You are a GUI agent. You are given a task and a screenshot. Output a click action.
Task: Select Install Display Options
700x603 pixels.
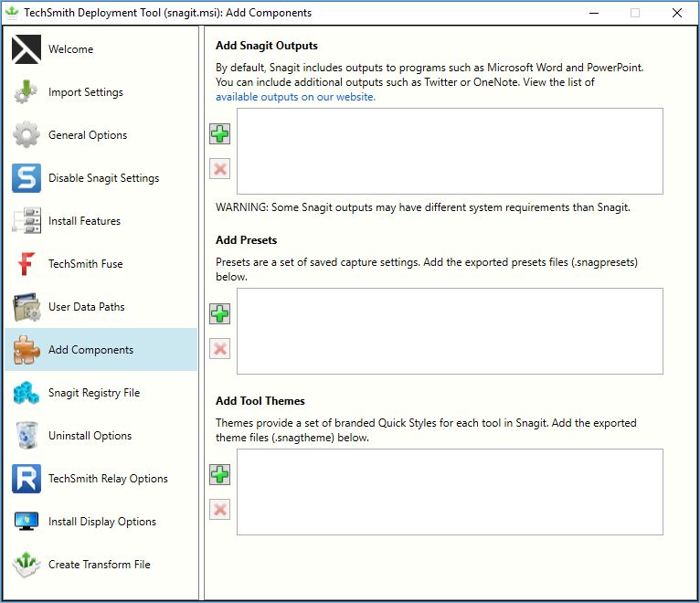[x=101, y=522]
